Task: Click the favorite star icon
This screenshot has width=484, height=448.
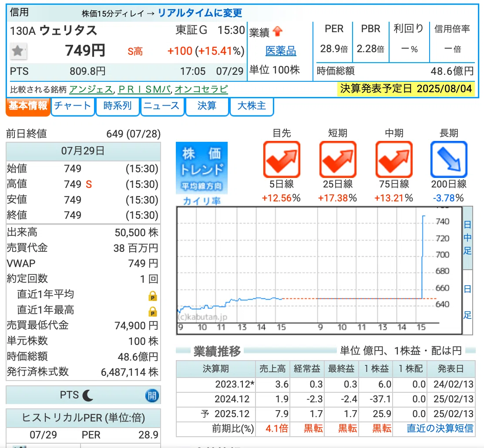Action: coord(18,50)
